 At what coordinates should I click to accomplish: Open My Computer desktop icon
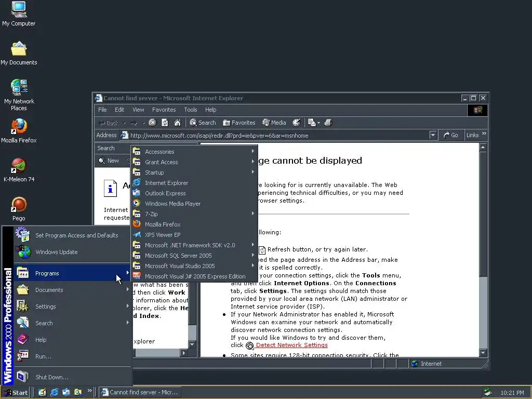tap(19, 14)
